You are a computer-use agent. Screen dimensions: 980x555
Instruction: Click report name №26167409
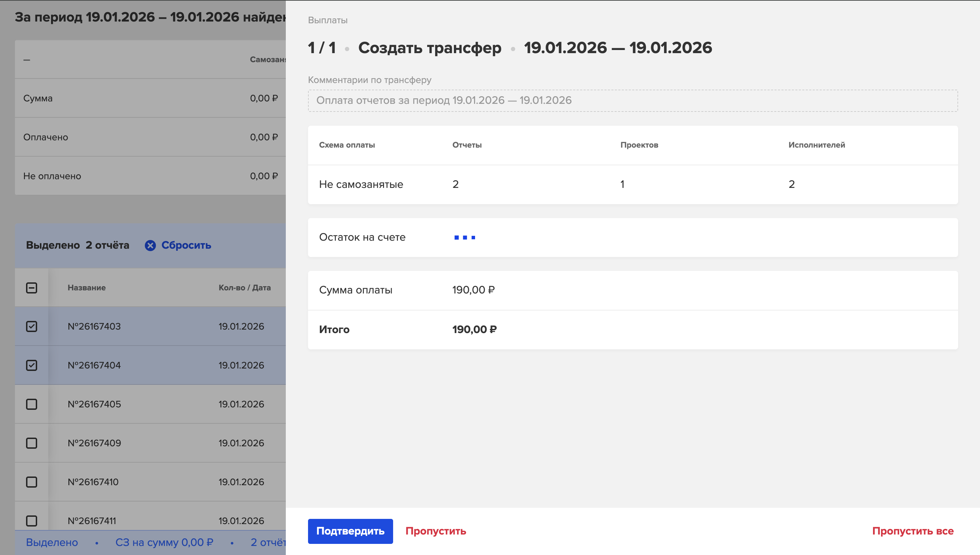pos(94,443)
